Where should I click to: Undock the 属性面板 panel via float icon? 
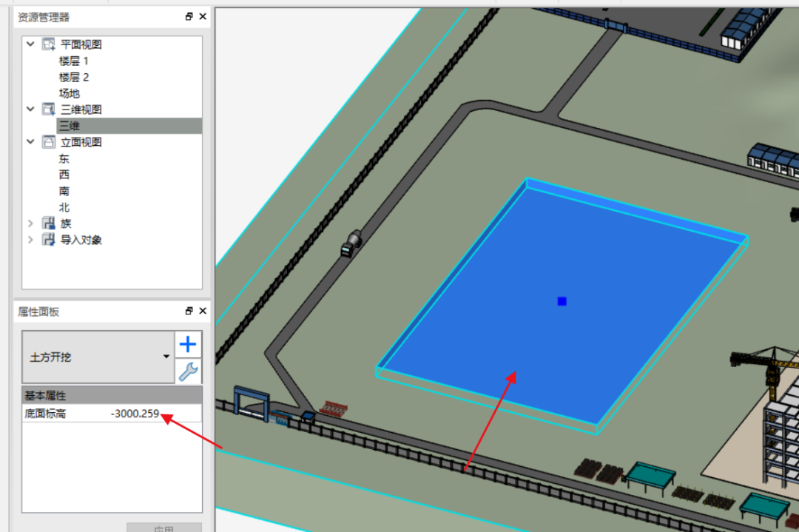(x=190, y=311)
